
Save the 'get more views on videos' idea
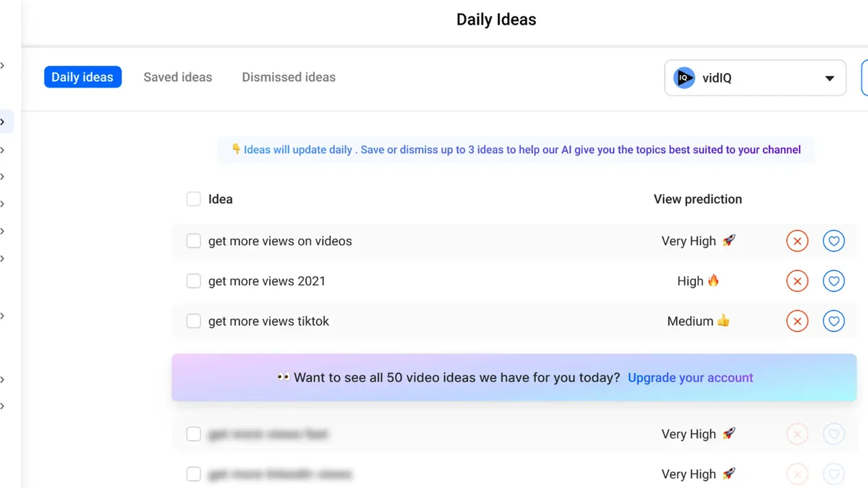click(833, 241)
